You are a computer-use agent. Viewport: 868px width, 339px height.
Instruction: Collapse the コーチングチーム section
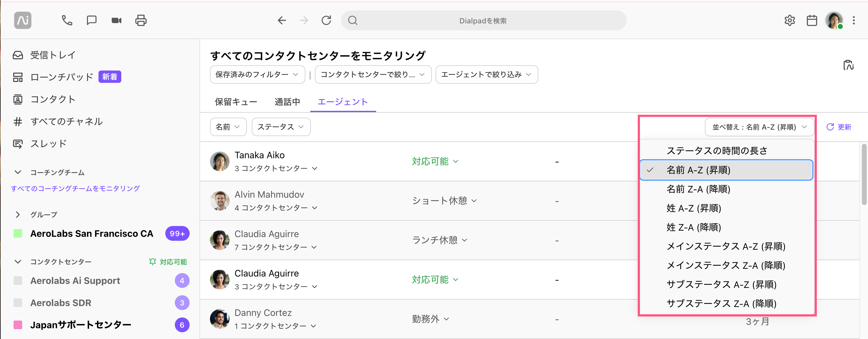point(18,172)
